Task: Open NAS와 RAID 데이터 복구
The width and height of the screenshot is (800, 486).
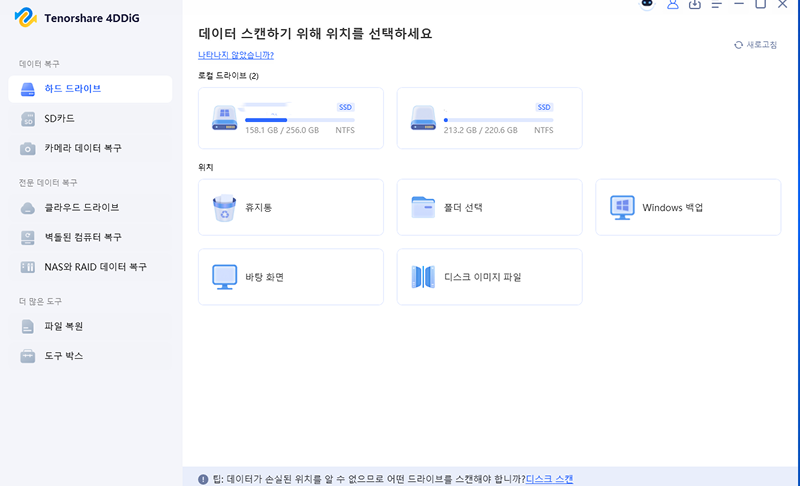Action: click(90, 267)
